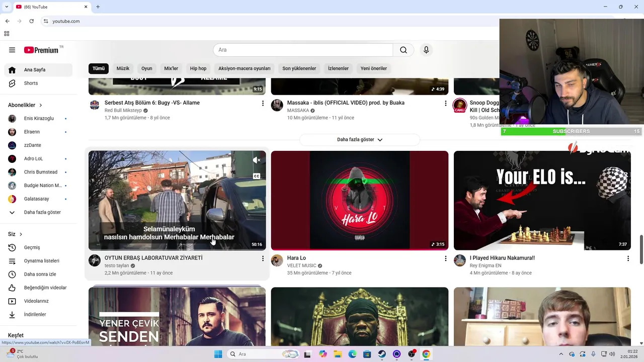Expand the Abonelikler section arrow

pyautogui.click(x=41, y=105)
